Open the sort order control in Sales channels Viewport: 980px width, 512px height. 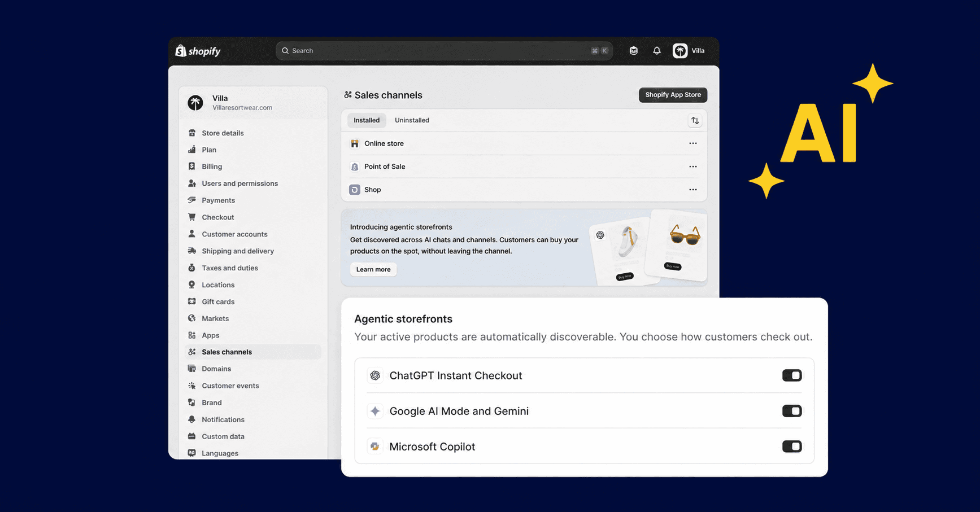(695, 120)
